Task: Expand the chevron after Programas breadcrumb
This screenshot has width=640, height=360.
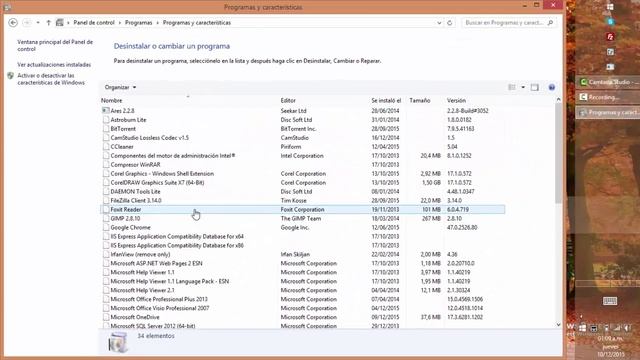Action: (x=158, y=23)
